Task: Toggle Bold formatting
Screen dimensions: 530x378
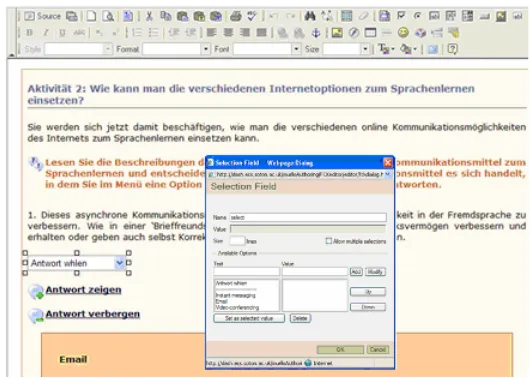Action: tap(29, 33)
